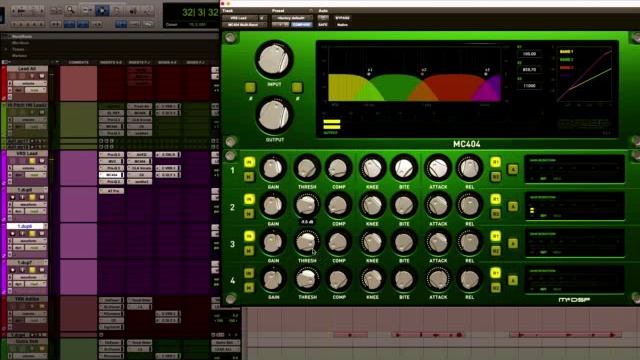Click band 1 A button
The height and width of the screenshot is (360, 640).
point(513,169)
